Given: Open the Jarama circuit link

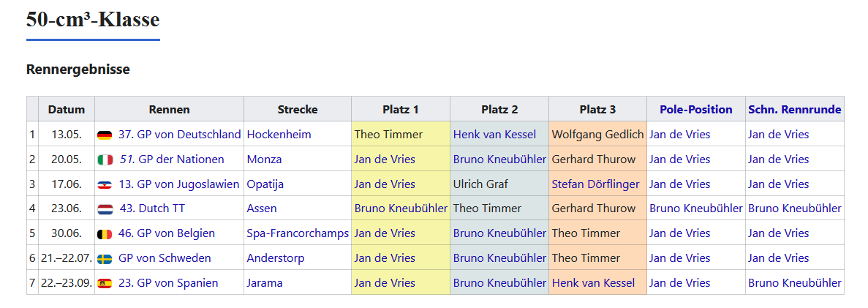Looking at the screenshot, I should click(x=265, y=283).
